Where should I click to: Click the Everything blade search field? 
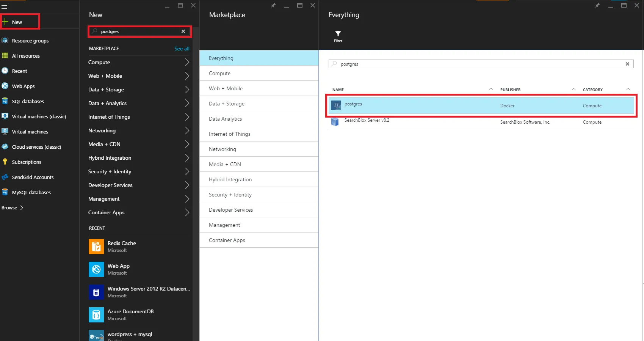click(478, 64)
